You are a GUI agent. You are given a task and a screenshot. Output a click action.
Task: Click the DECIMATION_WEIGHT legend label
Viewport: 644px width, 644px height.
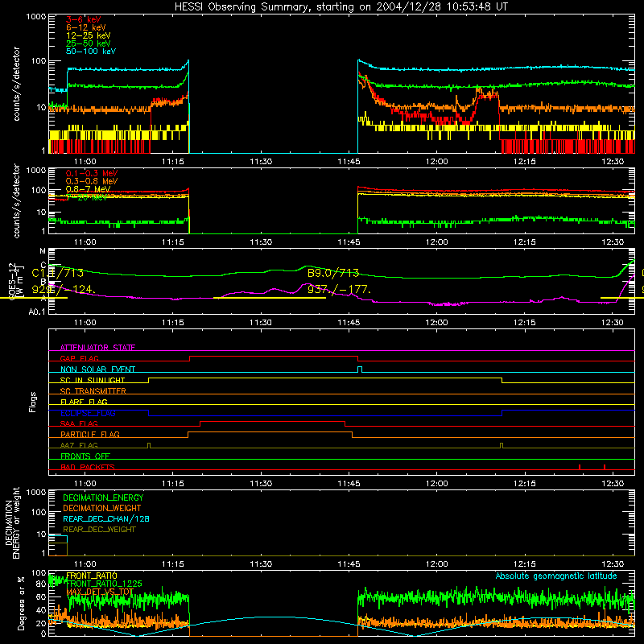pos(102,509)
